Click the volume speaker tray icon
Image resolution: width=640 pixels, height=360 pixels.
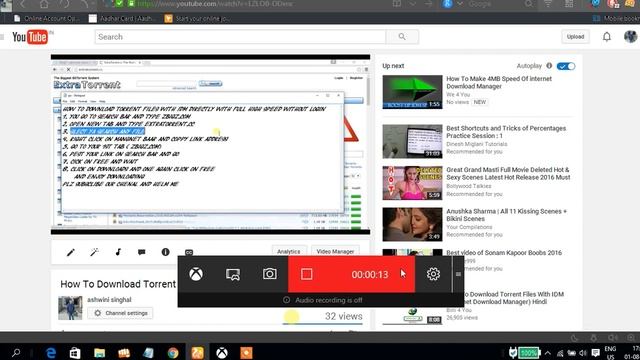(x=583, y=353)
